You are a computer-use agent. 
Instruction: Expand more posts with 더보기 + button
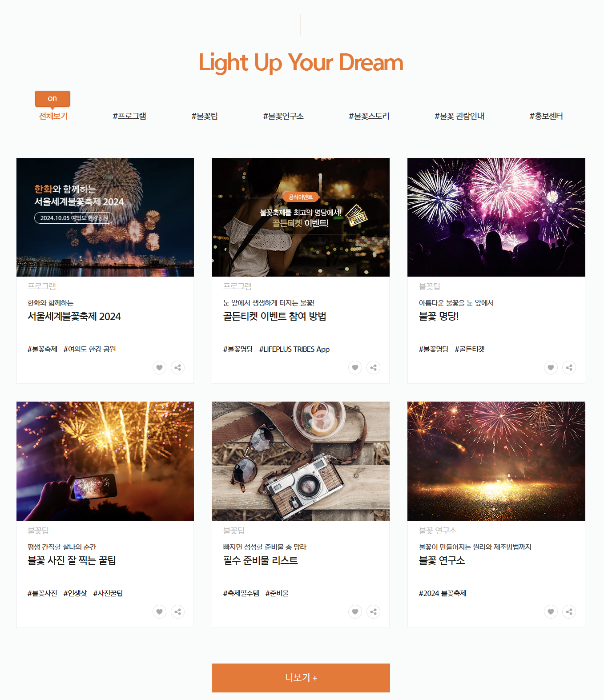click(301, 678)
